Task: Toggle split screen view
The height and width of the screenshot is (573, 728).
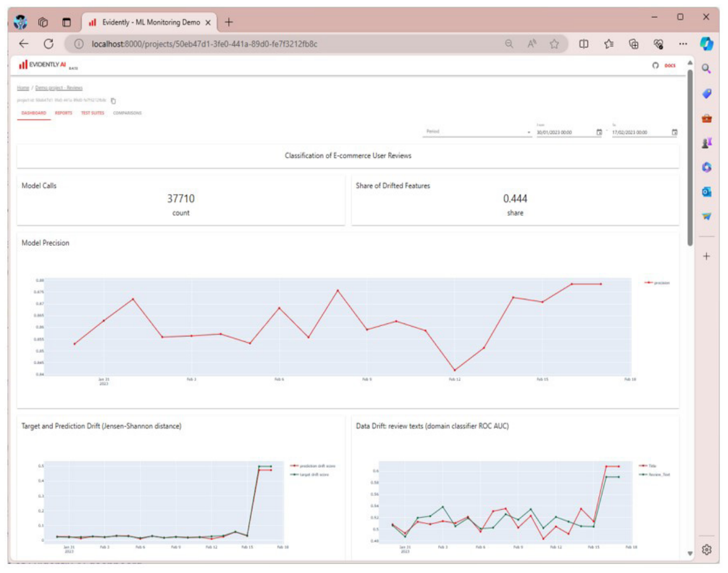Action: coord(584,44)
